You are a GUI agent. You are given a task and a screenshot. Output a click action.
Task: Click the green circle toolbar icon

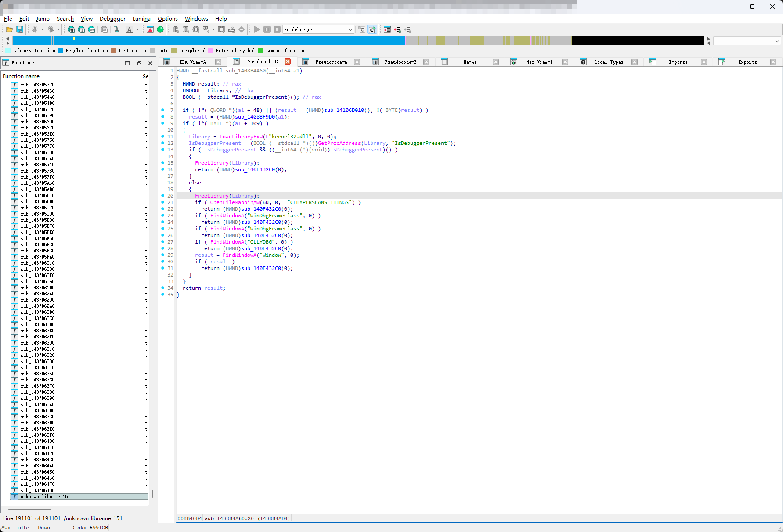tap(160, 29)
